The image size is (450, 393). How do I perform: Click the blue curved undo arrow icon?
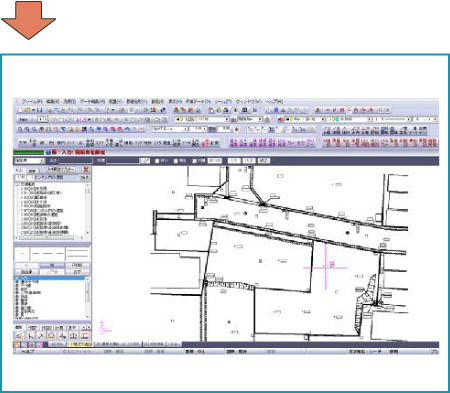click(x=128, y=129)
